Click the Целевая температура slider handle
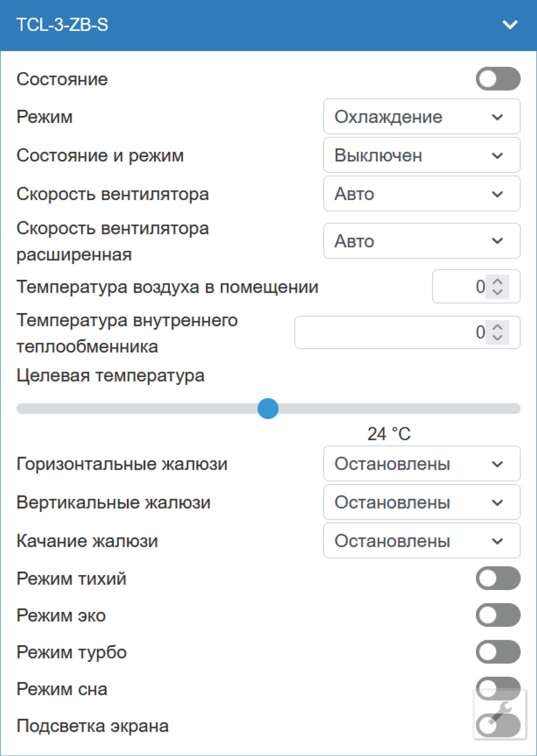The image size is (537, 756). click(269, 409)
